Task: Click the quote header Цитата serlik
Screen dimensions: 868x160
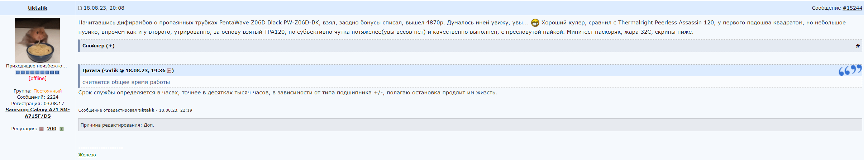Action: click(x=124, y=71)
